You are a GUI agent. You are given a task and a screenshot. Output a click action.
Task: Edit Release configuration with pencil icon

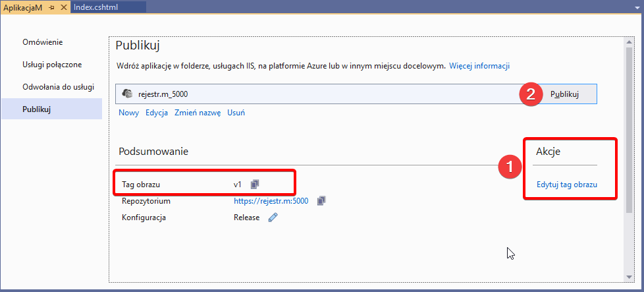273,218
